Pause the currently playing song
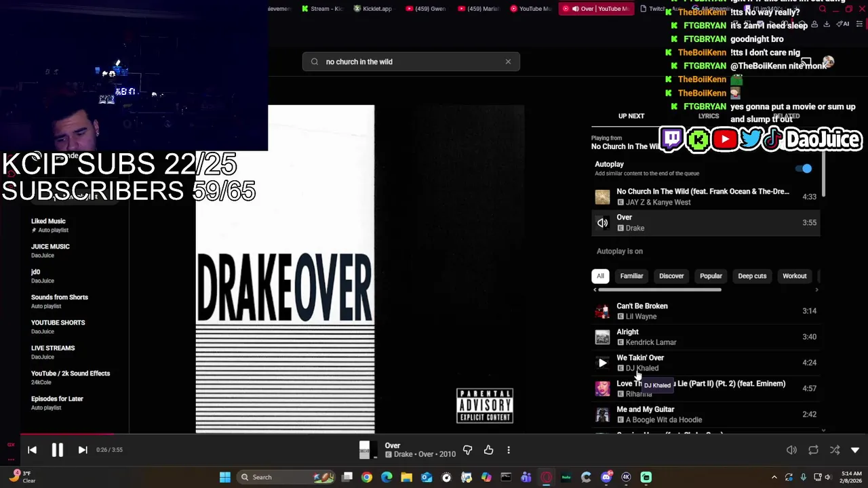The height and width of the screenshot is (488, 868). 57,449
